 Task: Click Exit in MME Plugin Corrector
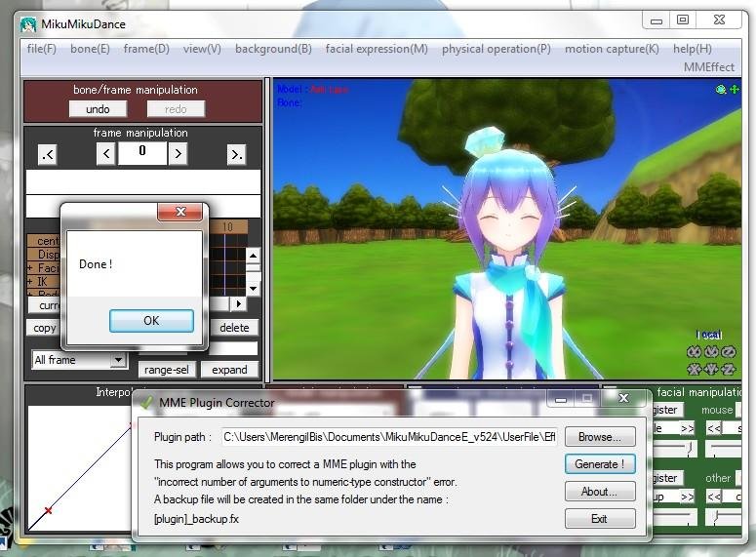click(x=600, y=519)
